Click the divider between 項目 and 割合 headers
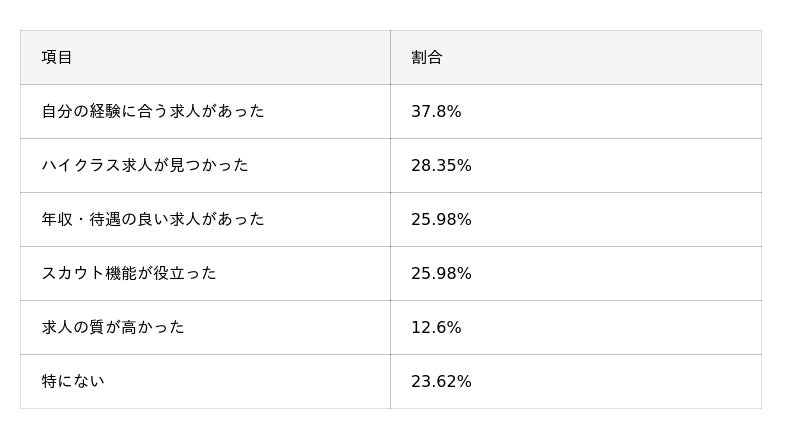800x439 pixels. pyautogui.click(x=390, y=57)
